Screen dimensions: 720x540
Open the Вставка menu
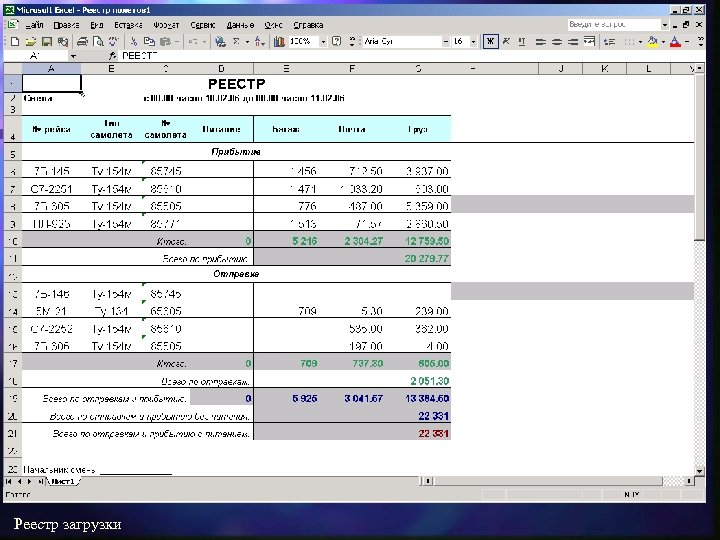pyautogui.click(x=128, y=25)
